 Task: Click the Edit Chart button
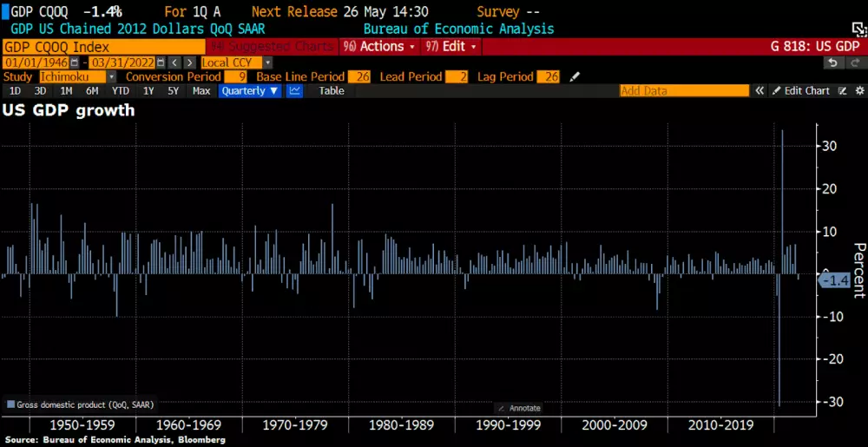801,91
